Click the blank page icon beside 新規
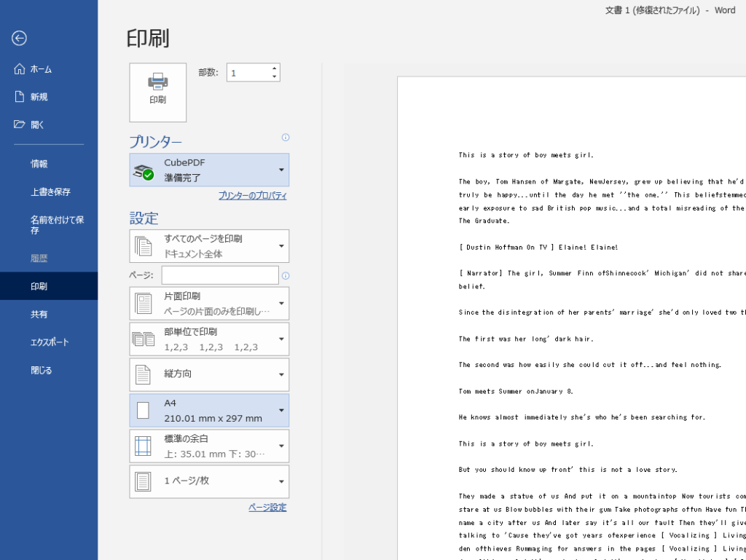 pos(19,97)
